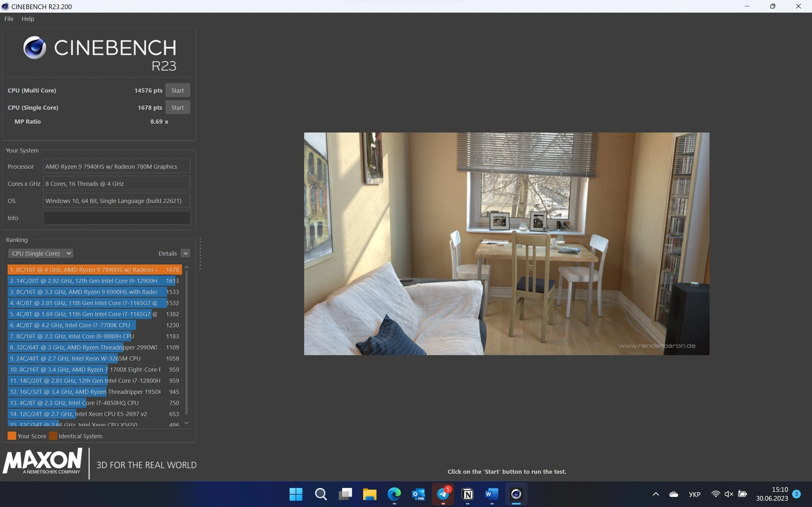Click the Info input field

point(117,218)
